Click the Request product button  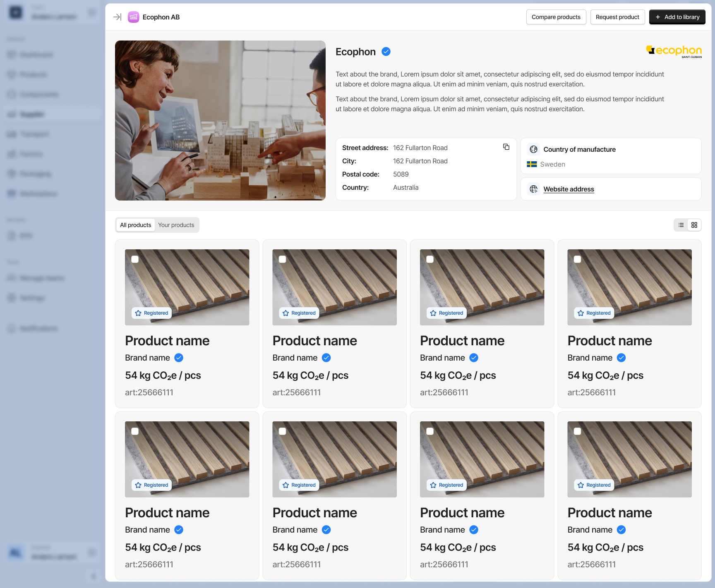[617, 17]
